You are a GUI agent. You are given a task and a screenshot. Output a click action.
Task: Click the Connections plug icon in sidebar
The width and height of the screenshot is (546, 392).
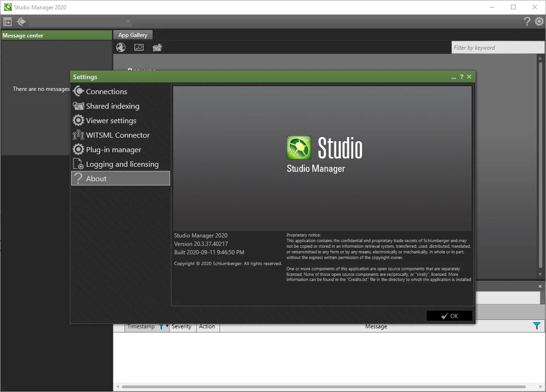pos(78,91)
